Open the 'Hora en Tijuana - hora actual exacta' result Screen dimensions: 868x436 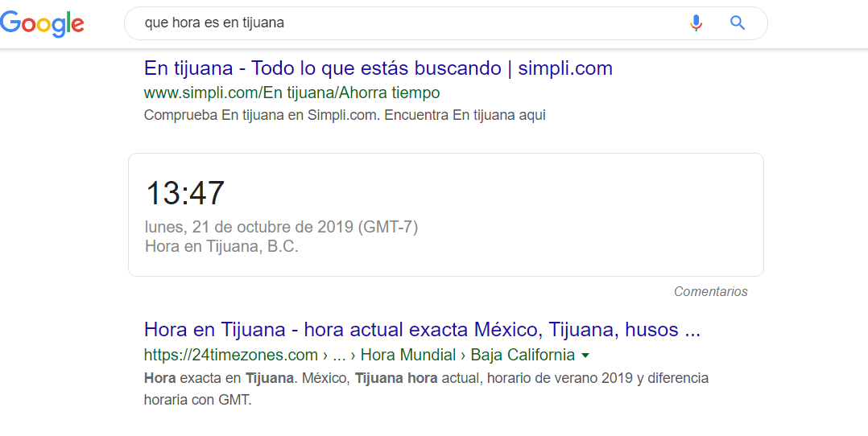coord(422,330)
